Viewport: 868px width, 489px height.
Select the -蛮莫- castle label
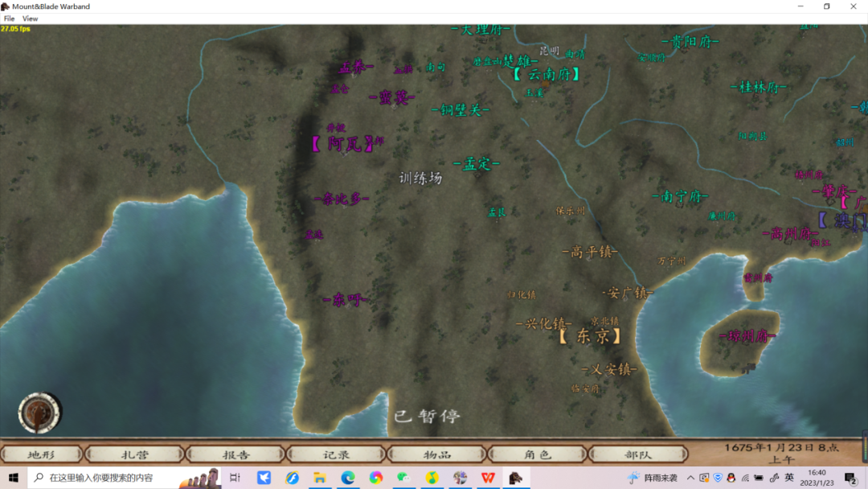tap(392, 97)
